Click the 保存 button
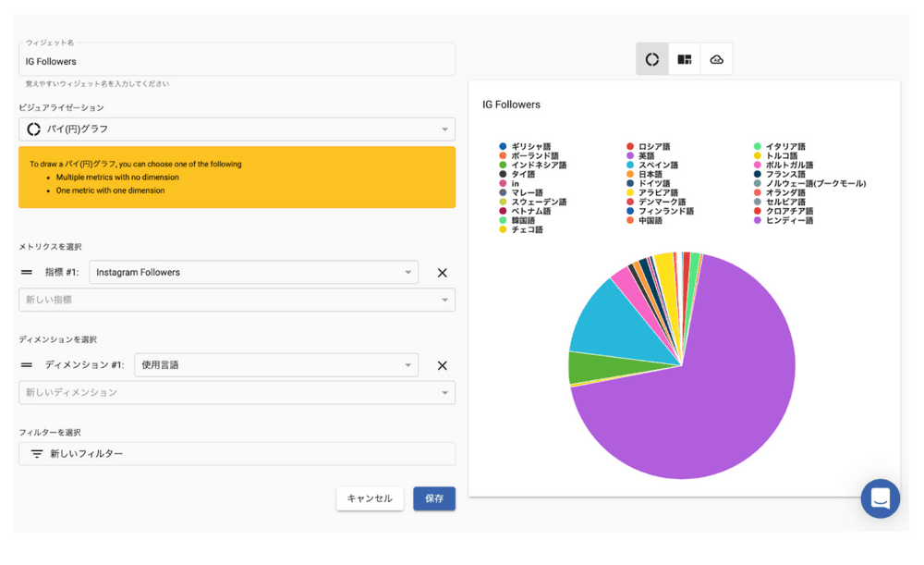Screen dimensions: 924x565 [434, 498]
